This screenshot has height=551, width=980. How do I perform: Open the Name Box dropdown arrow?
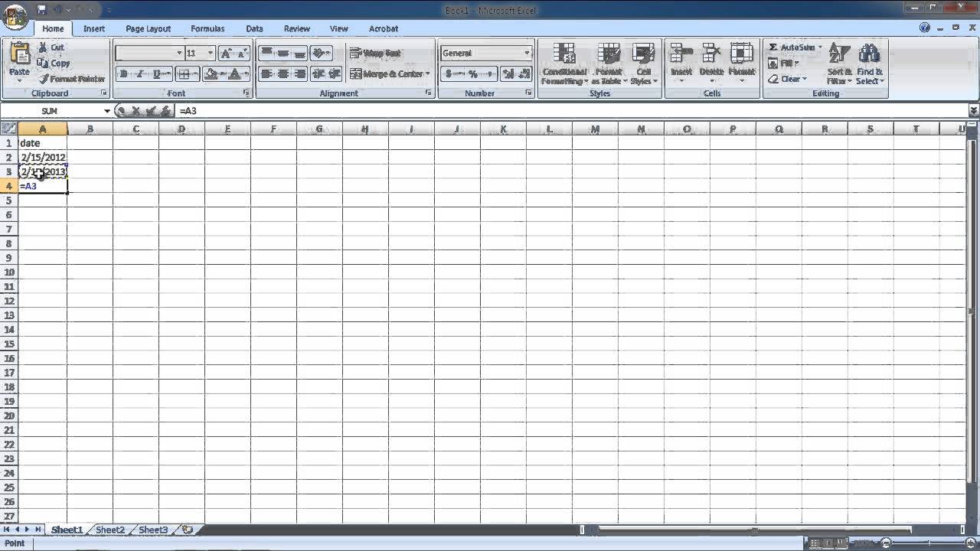[x=107, y=111]
